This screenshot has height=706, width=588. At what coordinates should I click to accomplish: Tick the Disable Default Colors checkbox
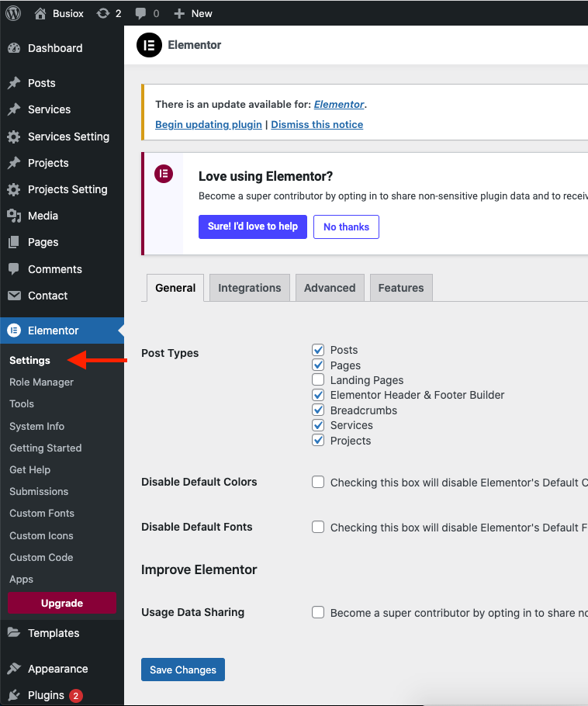pyautogui.click(x=318, y=482)
